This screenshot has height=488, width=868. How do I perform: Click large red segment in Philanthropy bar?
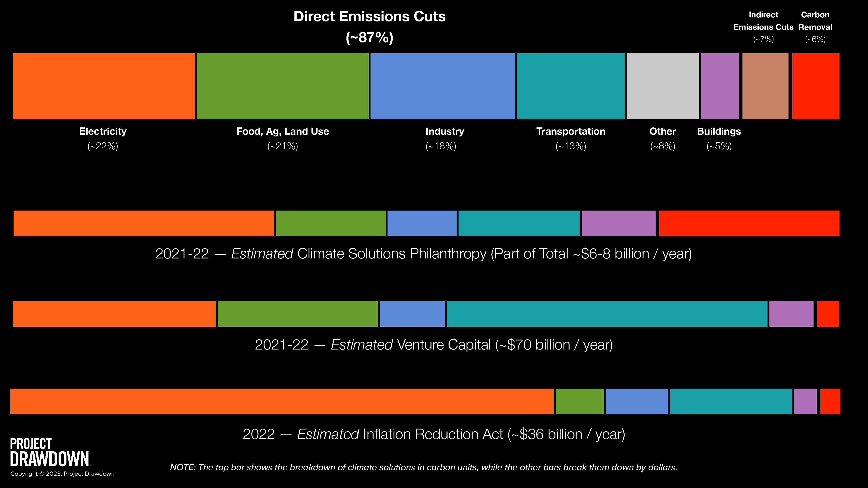(749, 223)
